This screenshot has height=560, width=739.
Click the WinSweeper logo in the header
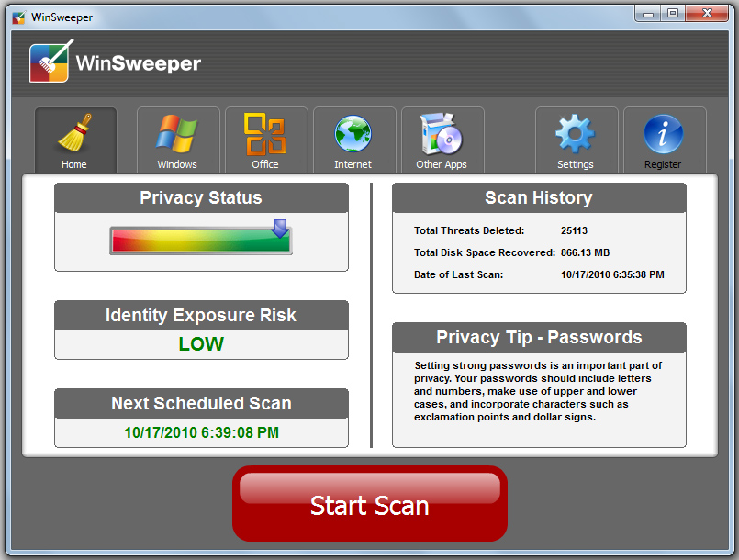click(116, 63)
